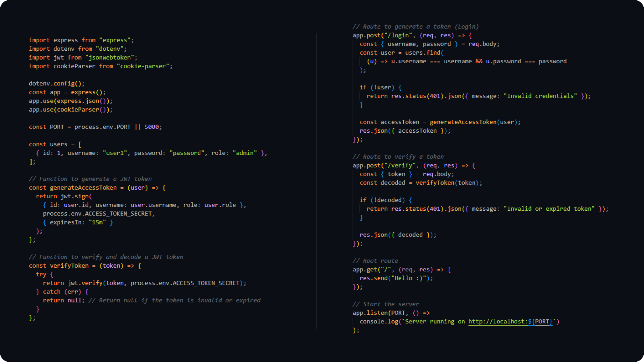Click the comment 'Function to generate a JWT token'

point(90,179)
